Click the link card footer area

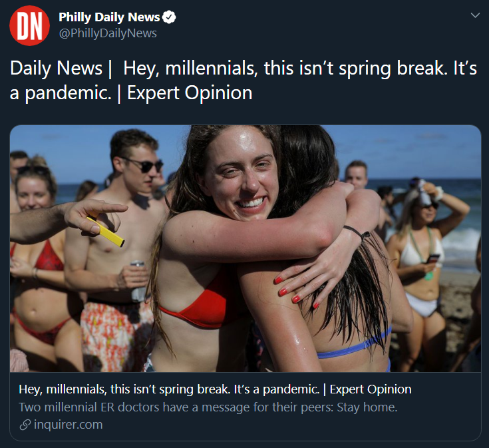(x=245, y=407)
